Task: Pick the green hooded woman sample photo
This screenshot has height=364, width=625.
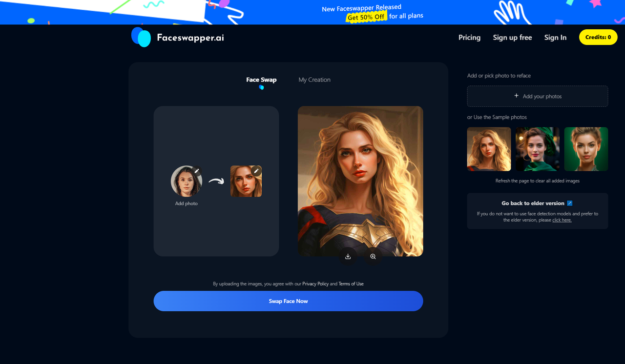Action: pyautogui.click(x=538, y=149)
